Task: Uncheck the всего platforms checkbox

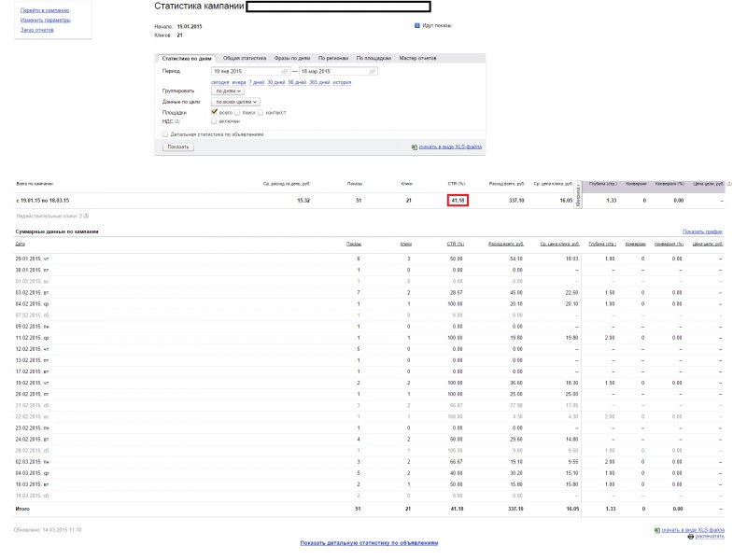Action: coord(215,112)
